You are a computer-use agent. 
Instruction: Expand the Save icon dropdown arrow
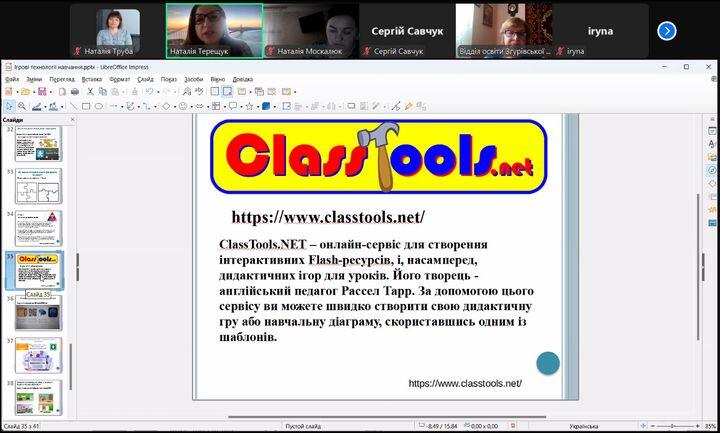coord(51,92)
